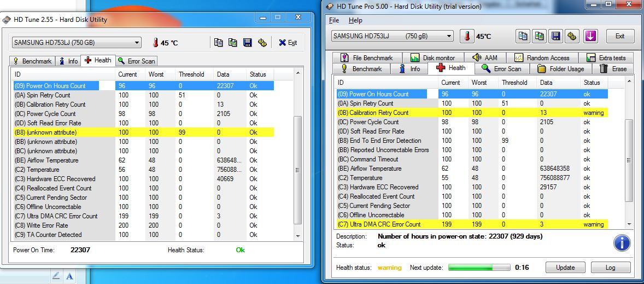Open the File Benchmark tab in HD Tune Pro
This screenshot has width=644, height=284.
pyautogui.click(x=367, y=58)
